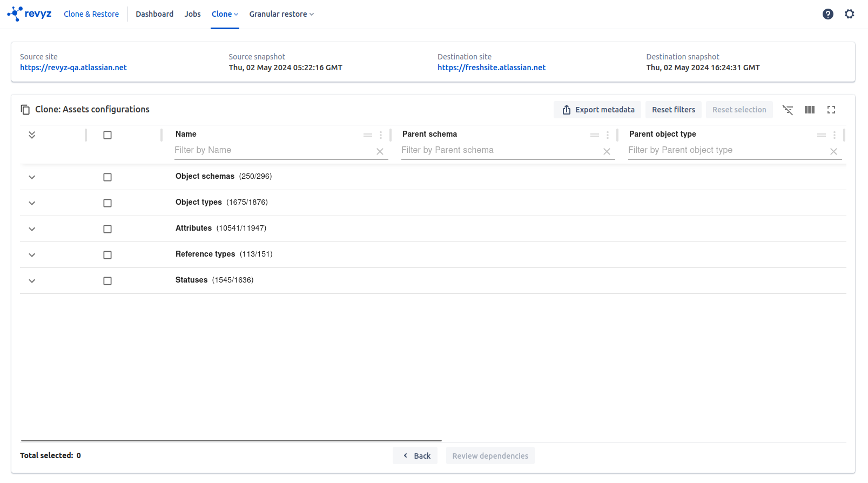Clear the Parent schema filter X icon
Screen dimensions: 868x483
click(x=607, y=152)
